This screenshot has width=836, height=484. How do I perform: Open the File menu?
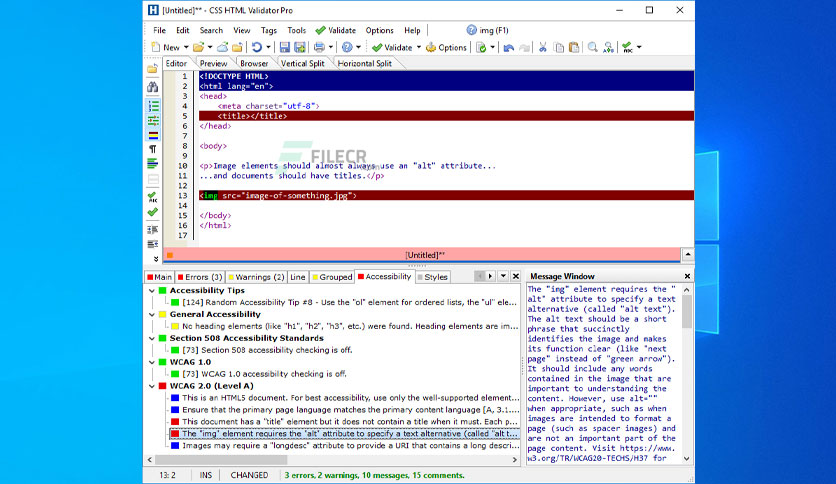point(159,30)
